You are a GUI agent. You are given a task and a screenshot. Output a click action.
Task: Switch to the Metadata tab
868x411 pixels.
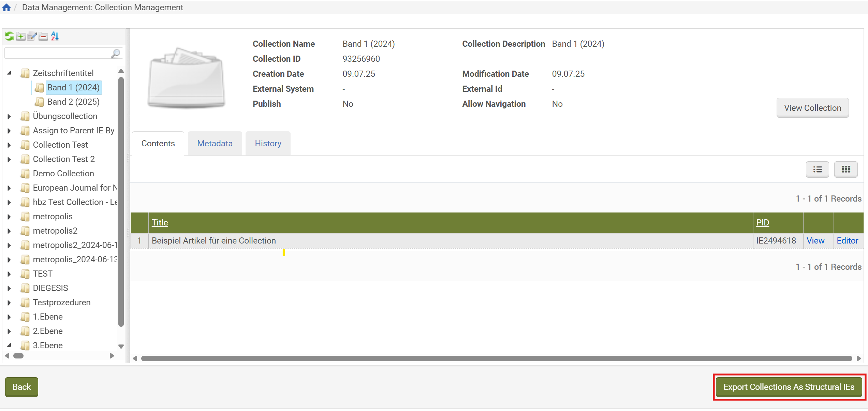pos(215,143)
